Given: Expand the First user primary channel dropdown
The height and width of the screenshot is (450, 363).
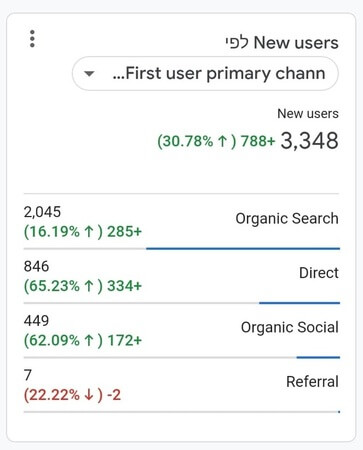Looking at the screenshot, I should (205, 73).
